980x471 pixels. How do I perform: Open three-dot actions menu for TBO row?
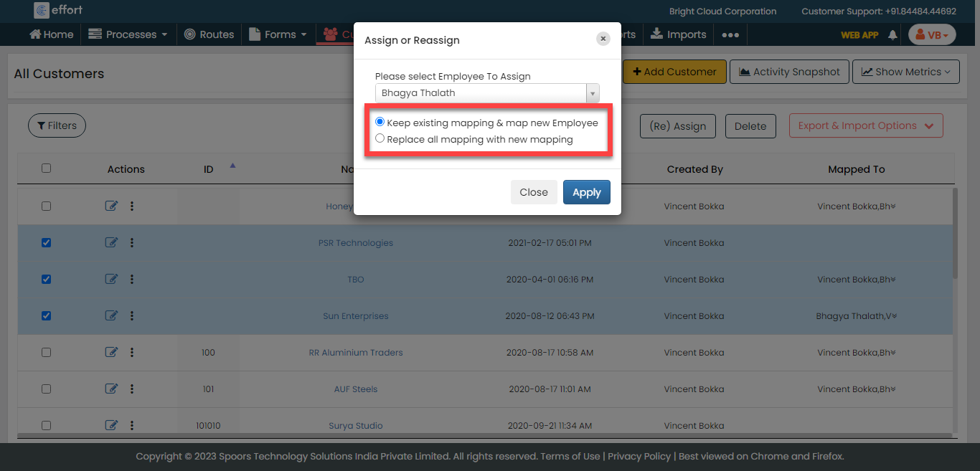pyautogui.click(x=132, y=279)
